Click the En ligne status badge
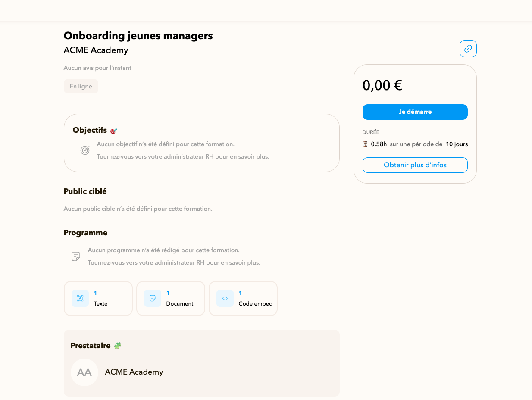Screen dimensions: 532x400 pos(81,86)
